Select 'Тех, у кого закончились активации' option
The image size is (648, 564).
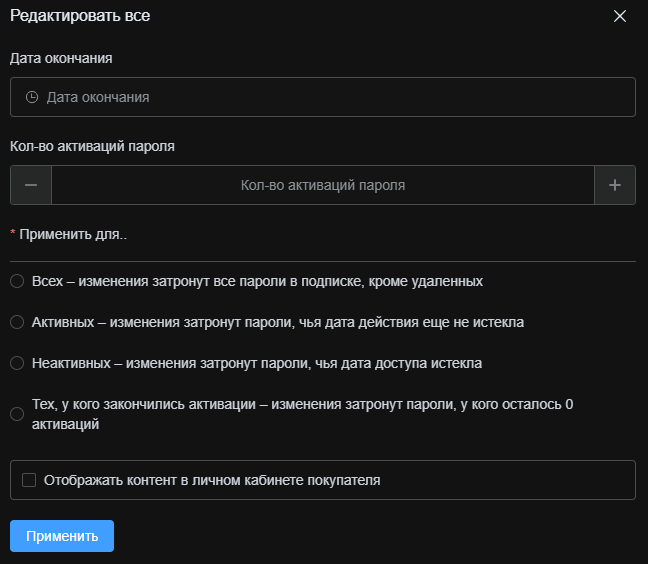tap(17, 414)
